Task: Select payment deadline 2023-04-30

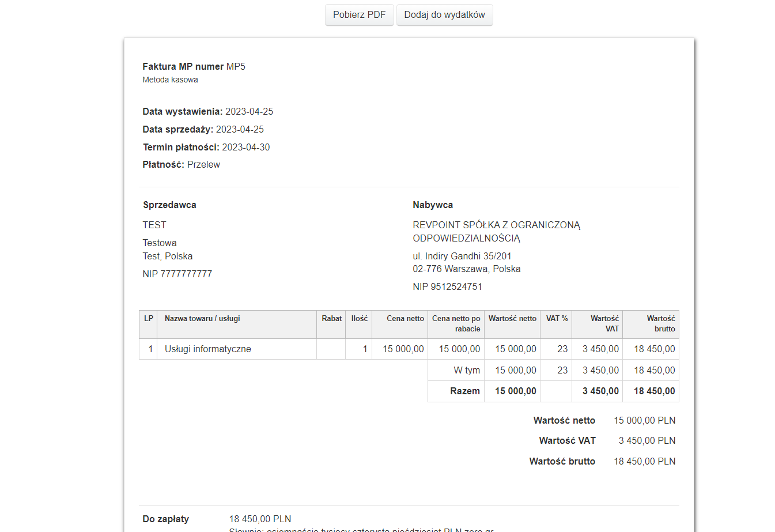Action: click(246, 147)
